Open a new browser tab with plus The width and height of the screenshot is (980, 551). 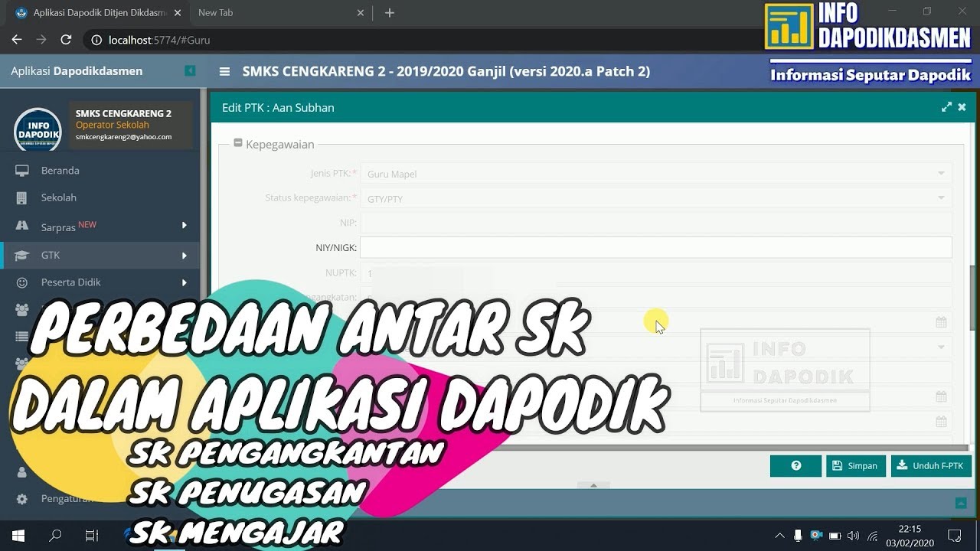390,13
